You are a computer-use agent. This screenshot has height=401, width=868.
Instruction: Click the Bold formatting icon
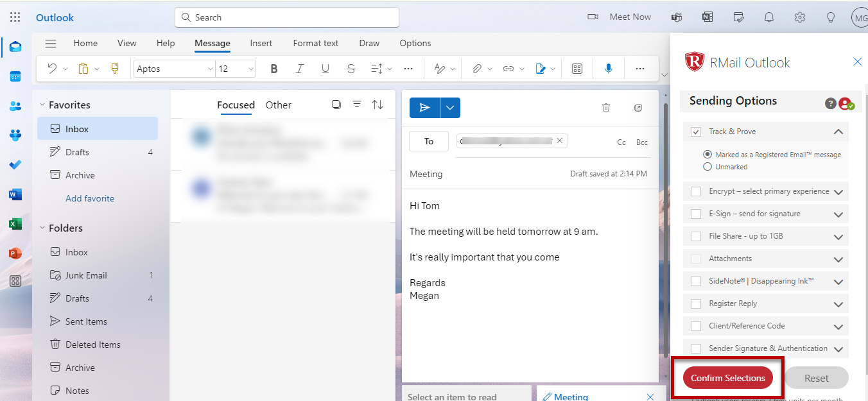pyautogui.click(x=274, y=69)
